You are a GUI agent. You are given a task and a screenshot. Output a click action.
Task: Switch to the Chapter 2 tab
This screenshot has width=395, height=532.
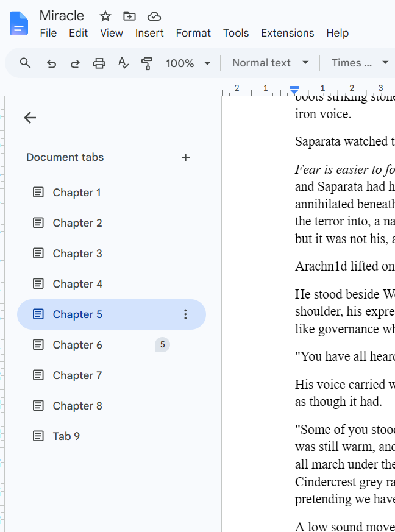[x=112, y=223]
